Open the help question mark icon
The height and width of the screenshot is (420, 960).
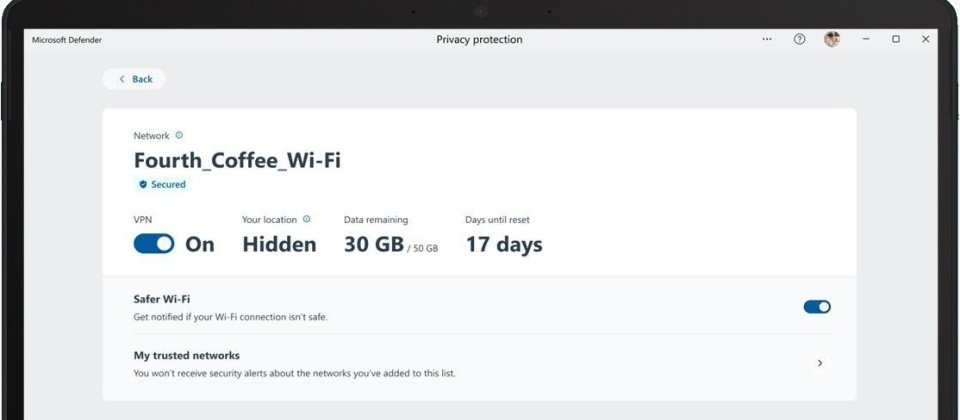pyautogui.click(x=799, y=39)
